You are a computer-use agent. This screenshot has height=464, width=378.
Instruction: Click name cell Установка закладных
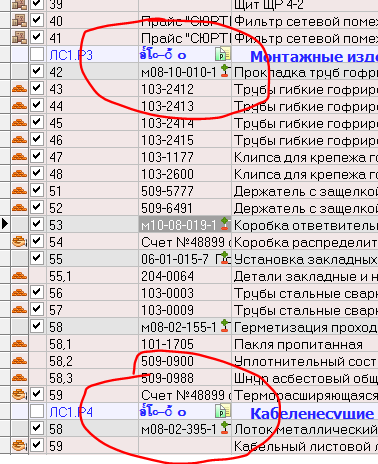pyautogui.click(x=305, y=259)
